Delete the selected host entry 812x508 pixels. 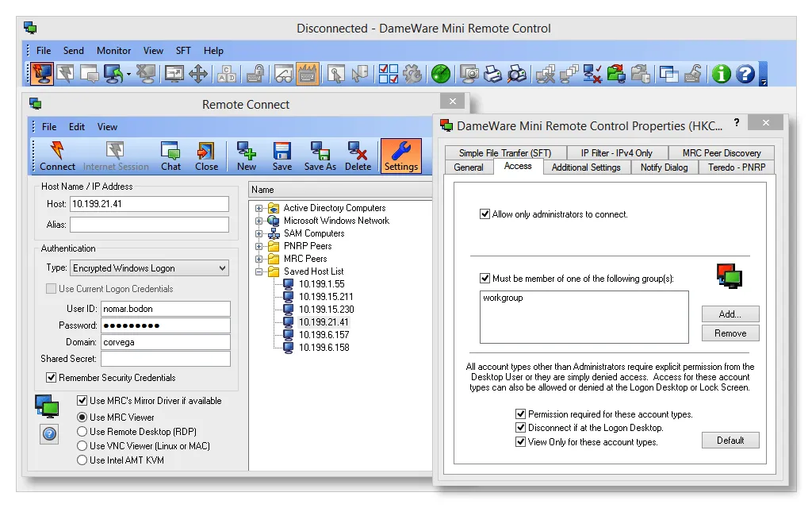358,155
